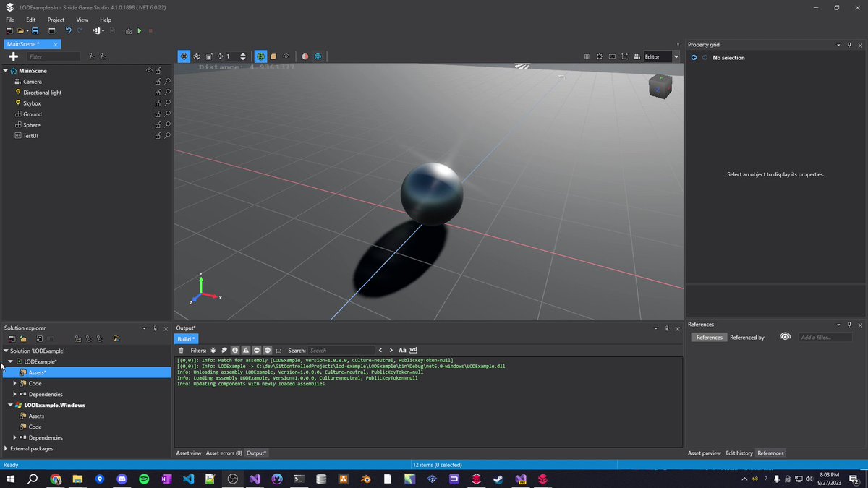Clear the output log with the trash icon

(x=181, y=350)
